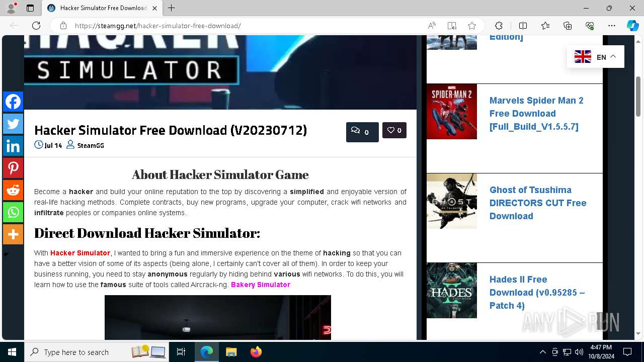Viewport: 644px width, 362px height.
Task: Add this page to favorites star
Action: tap(472, 26)
